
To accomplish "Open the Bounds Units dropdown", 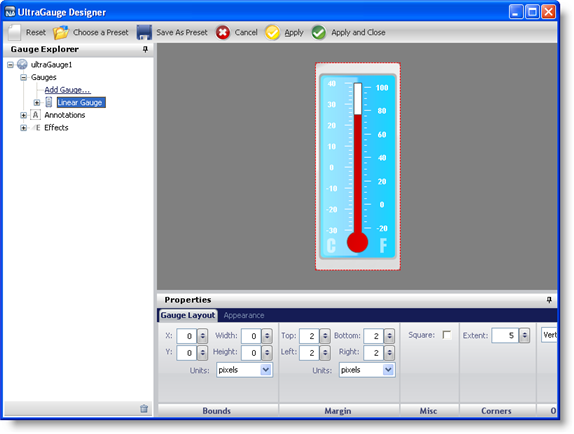I will (266, 370).
